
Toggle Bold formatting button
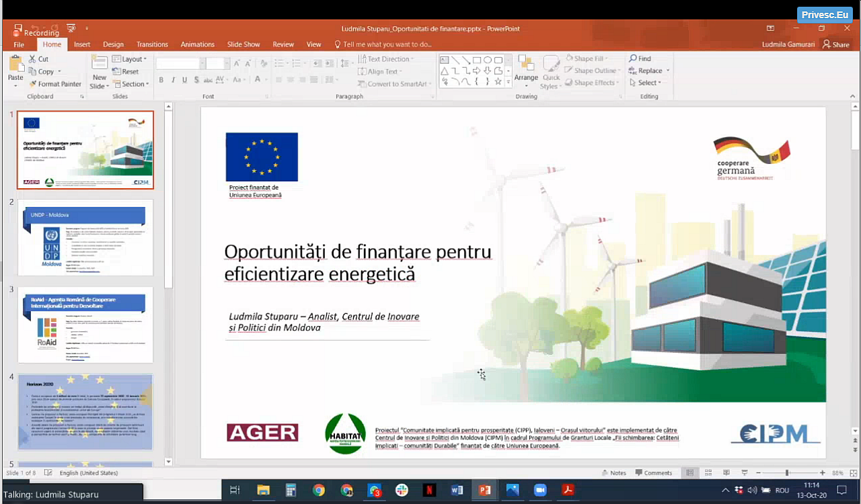coord(161,80)
